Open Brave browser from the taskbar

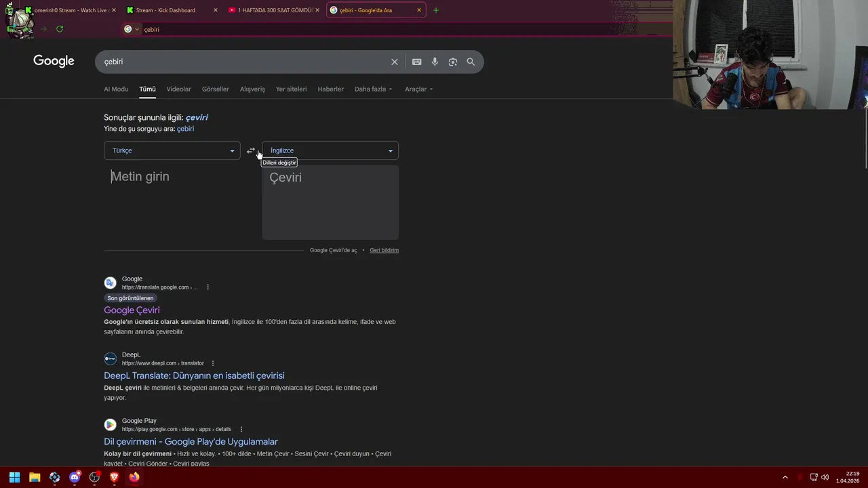coord(114,477)
